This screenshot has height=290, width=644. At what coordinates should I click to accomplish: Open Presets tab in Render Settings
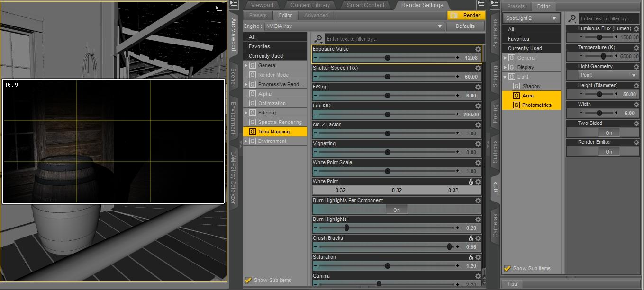click(x=258, y=15)
